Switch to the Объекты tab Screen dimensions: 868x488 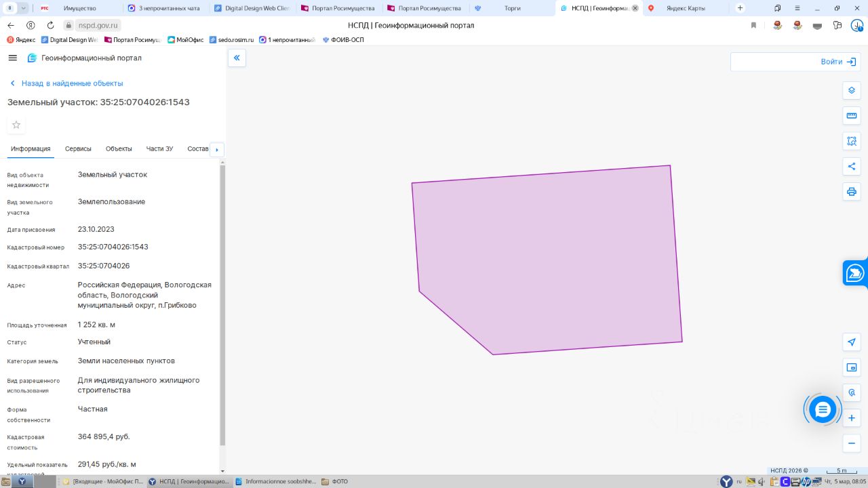click(x=119, y=149)
